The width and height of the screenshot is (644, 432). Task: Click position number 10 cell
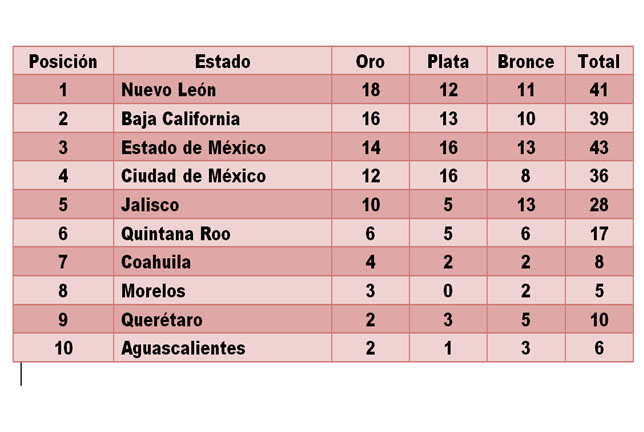63,348
